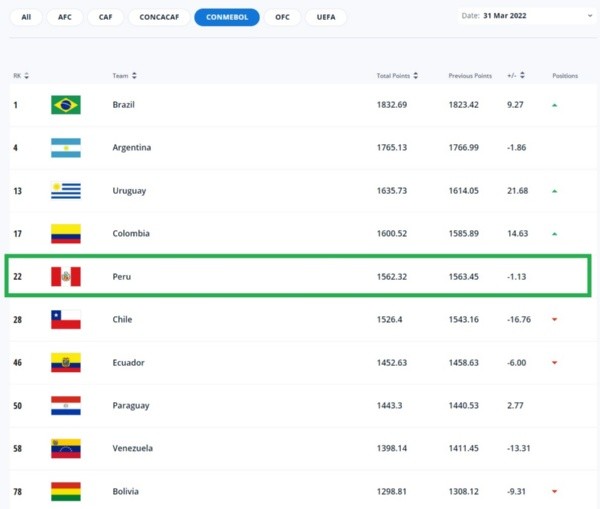Click the Ecuador flag icon

tap(66, 363)
